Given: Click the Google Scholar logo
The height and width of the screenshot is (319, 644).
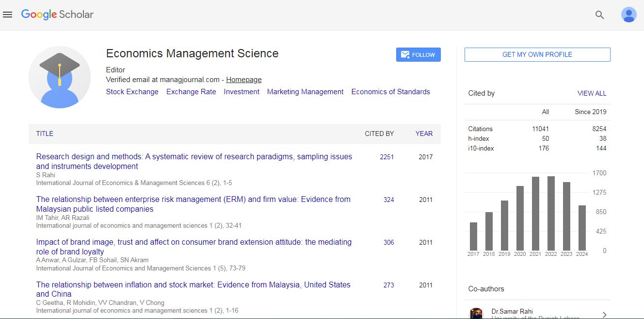Looking at the screenshot, I should click(57, 15).
